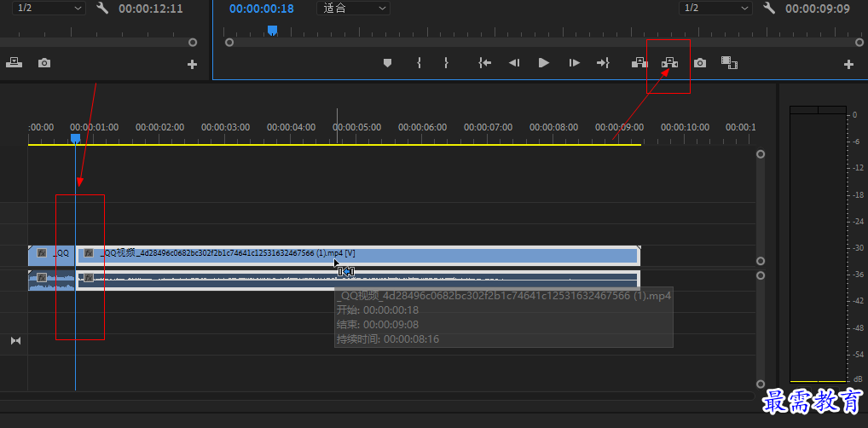Click ruler time 00:00:01:00

pyautogui.click(x=94, y=127)
